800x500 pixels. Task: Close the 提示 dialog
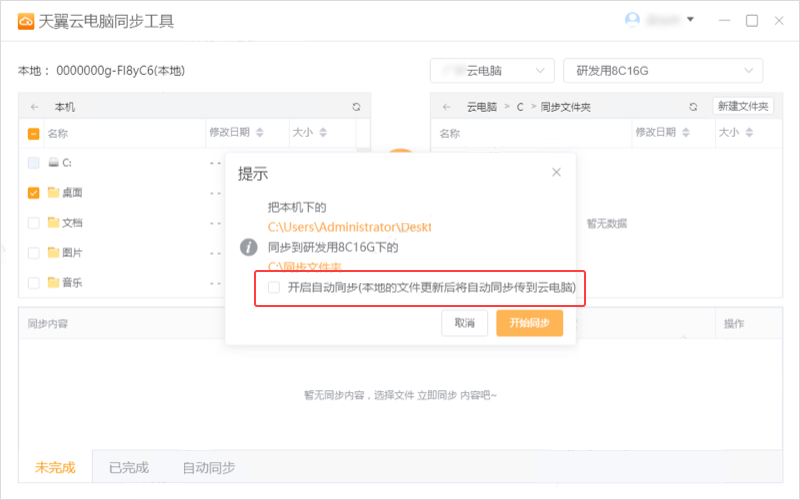[x=556, y=172]
